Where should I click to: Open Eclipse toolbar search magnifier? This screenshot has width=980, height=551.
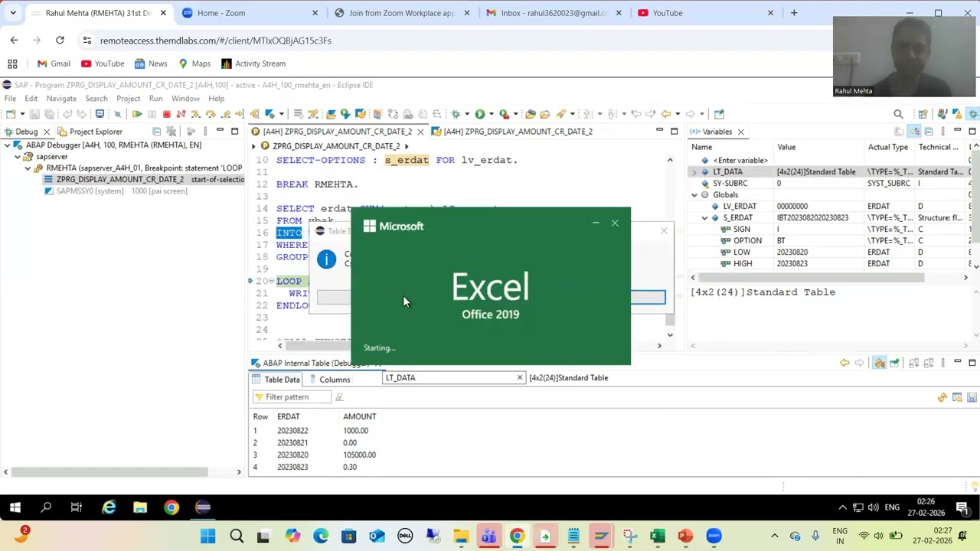(898, 114)
